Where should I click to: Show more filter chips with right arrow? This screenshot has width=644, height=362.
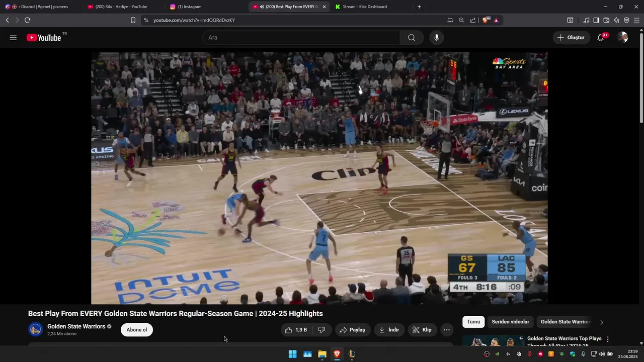(602, 322)
